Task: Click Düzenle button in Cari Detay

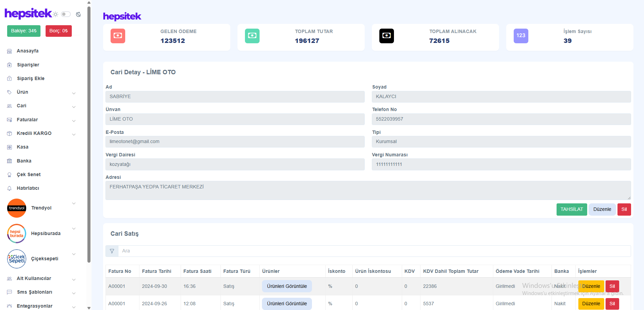Action: 602,210
